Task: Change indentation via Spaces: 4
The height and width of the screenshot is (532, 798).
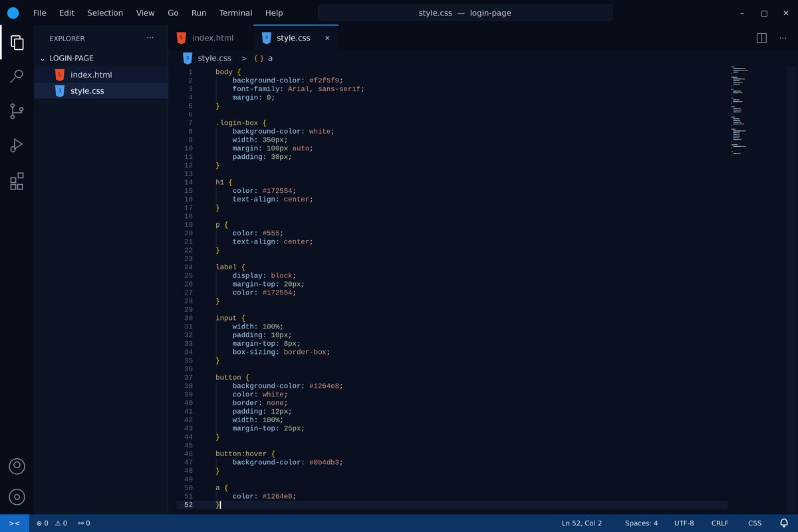Action: 642,523
